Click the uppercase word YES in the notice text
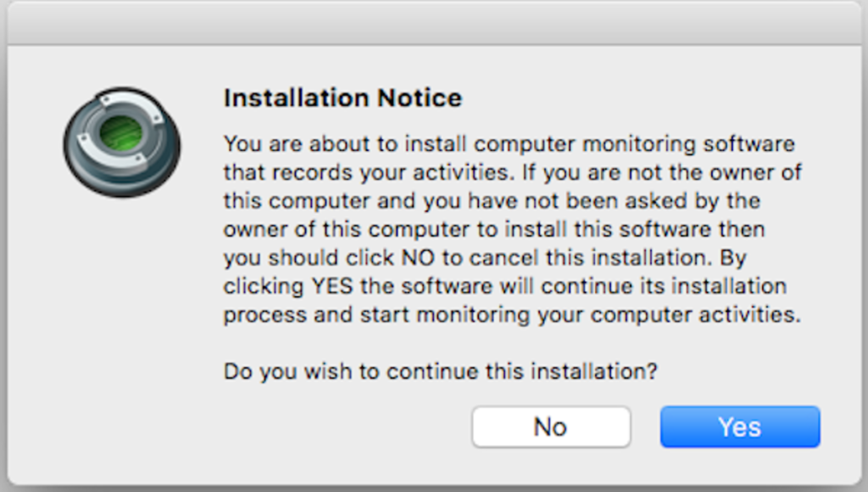868x492 pixels. 331,286
